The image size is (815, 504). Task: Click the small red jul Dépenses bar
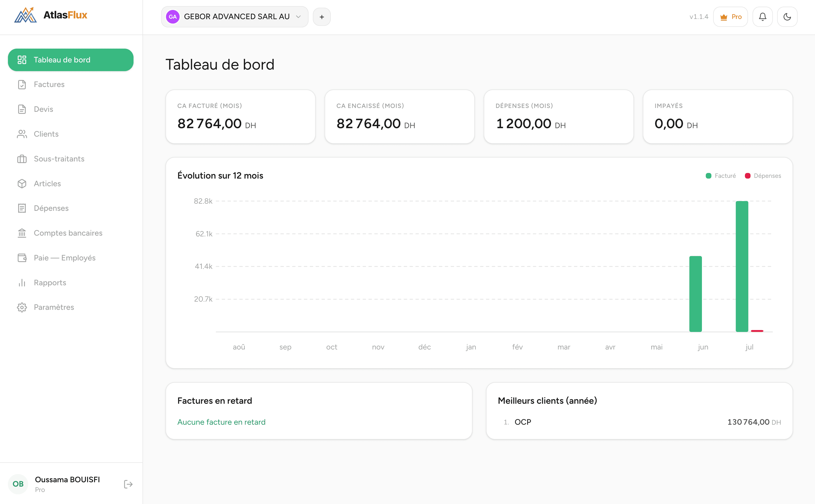point(757,331)
